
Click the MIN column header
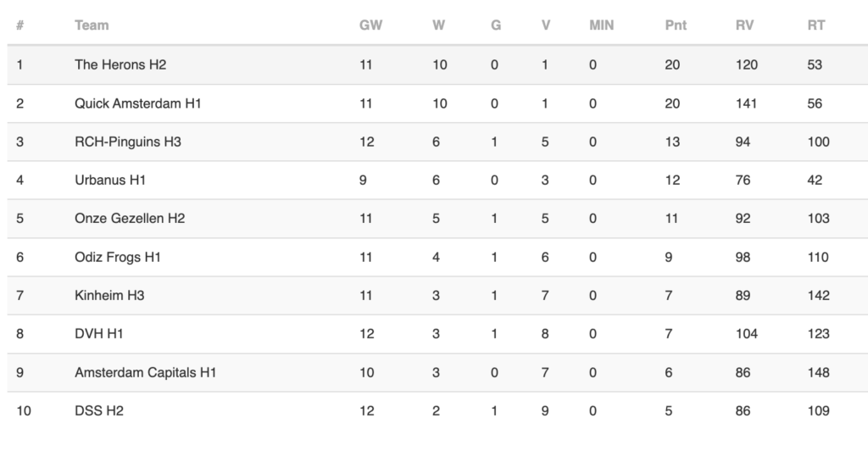pyautogui.click(x=601, y=25)
